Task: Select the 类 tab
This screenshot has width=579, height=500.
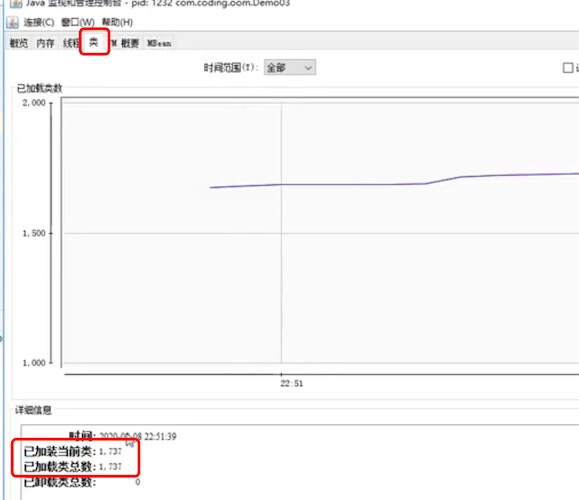Action: [94, 42]
